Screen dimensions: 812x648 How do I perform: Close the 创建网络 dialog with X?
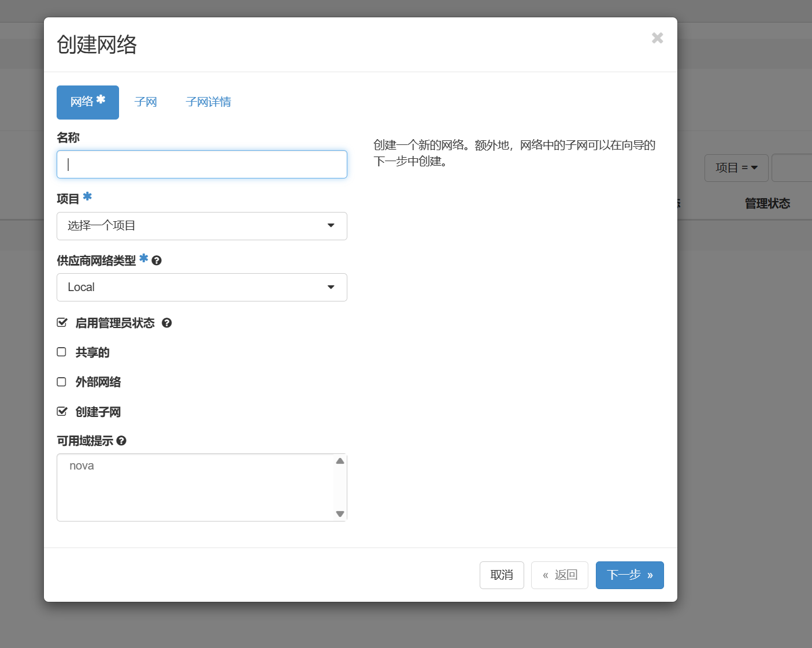pos(657,38)
